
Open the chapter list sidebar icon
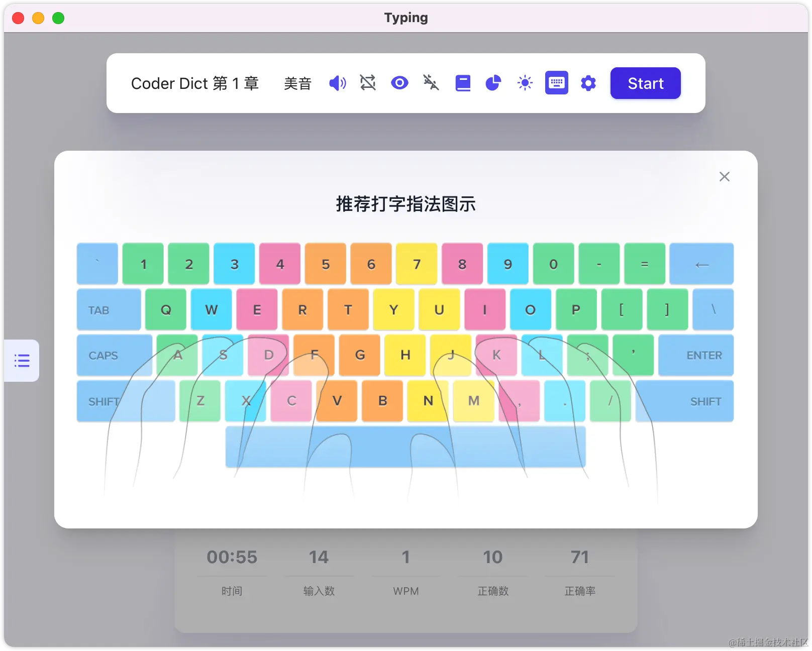click(x=22, y=360)
